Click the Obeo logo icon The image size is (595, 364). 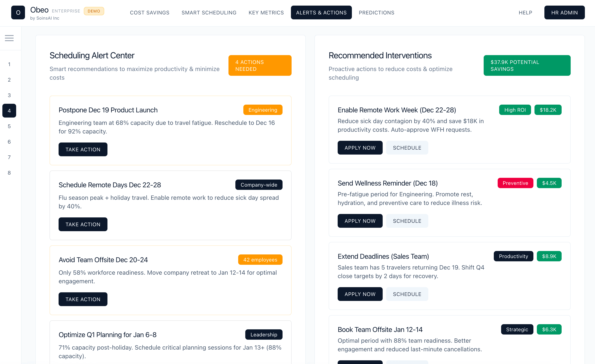pos(18,12)
